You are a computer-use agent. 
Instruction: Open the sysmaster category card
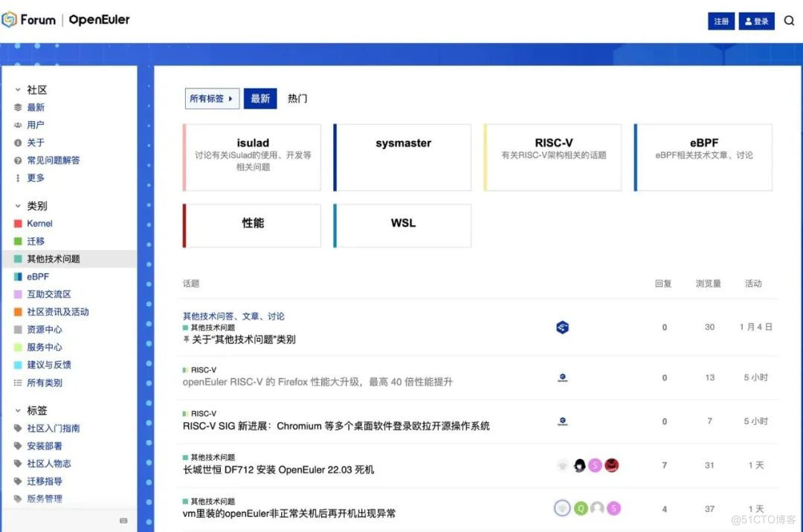pos(401,157)
